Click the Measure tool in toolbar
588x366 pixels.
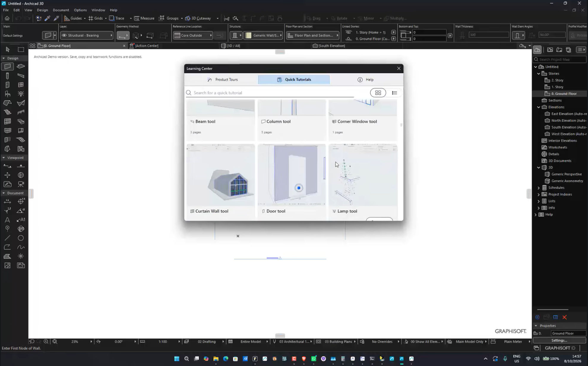pos(144,18)
